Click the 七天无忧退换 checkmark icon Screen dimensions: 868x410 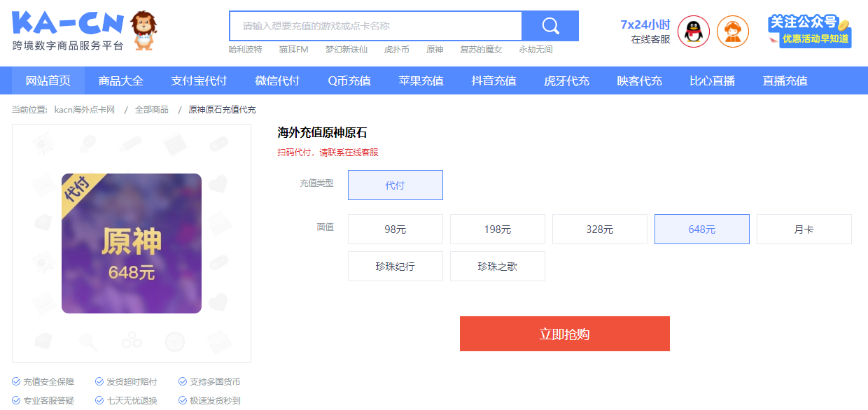(x=99, y=401)
